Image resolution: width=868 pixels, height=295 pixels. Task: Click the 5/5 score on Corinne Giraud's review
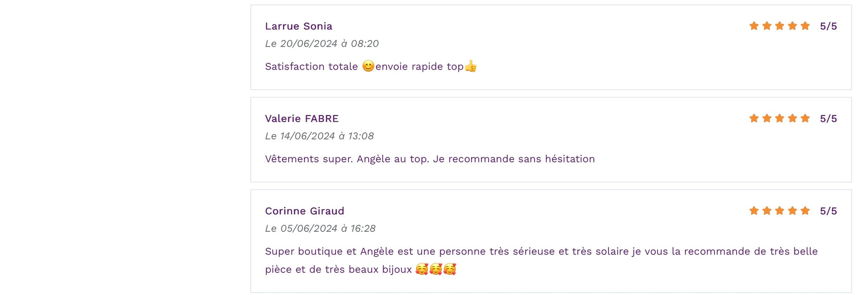pos(828,211)
